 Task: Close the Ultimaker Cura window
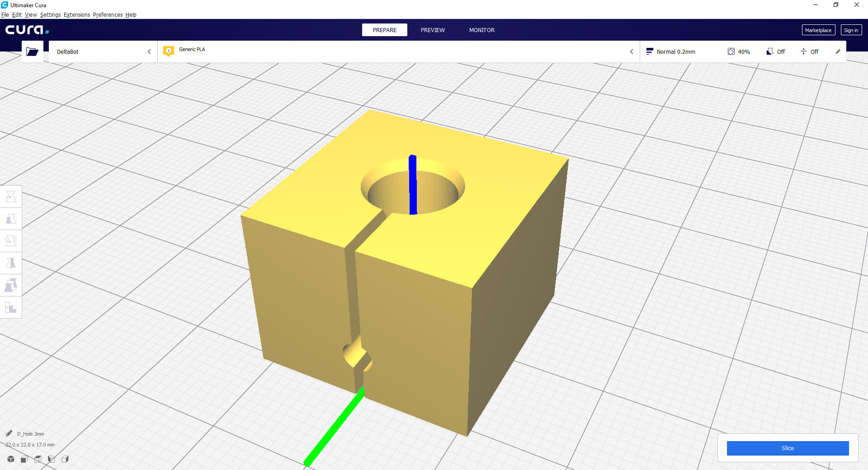857,5
